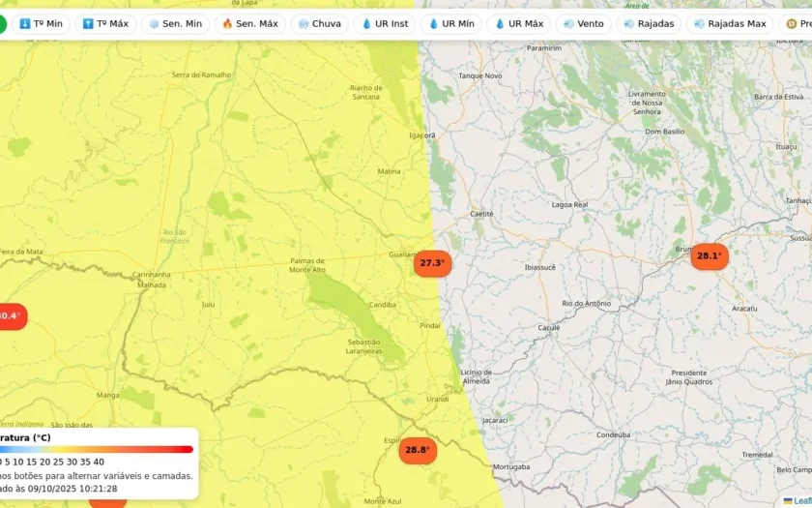Screen dimensions: 812x508
Task: Click the snowflake icon in Sen. Min
Action: (x=154, y=24)
